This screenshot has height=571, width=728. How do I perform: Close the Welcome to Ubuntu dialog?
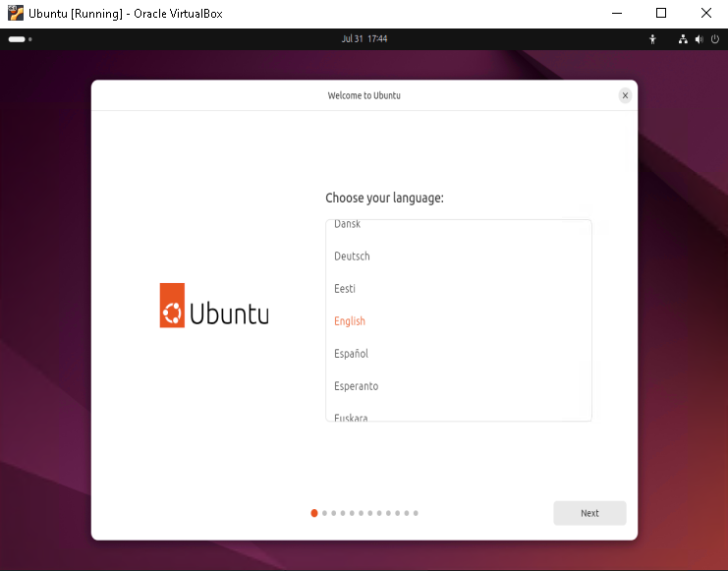coord(625,95)
